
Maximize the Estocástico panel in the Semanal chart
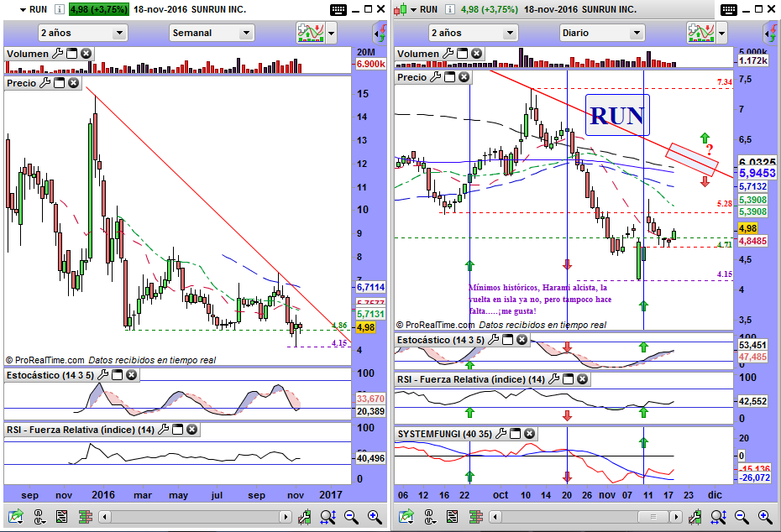(x=117, y=375)
